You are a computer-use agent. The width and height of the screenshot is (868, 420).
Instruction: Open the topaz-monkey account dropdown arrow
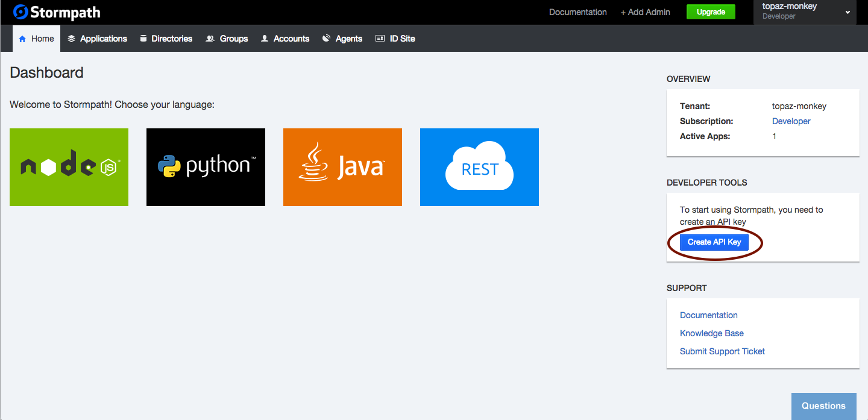point(848,12)
